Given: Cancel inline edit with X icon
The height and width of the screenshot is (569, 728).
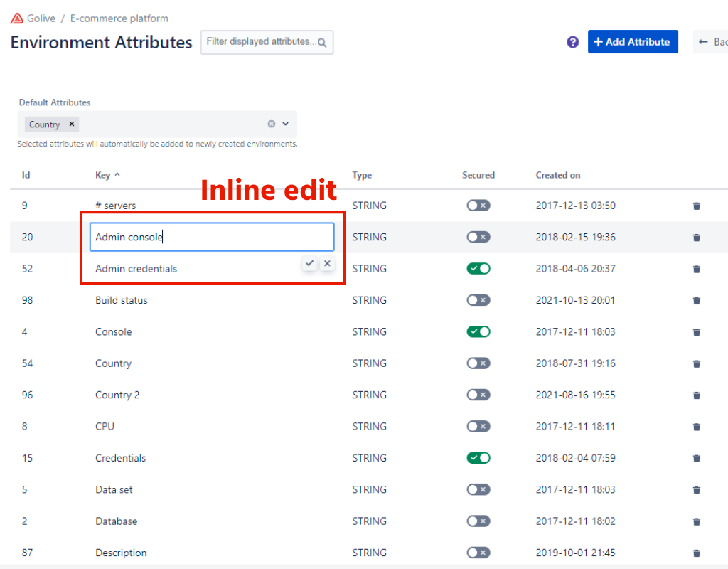Looking at the screenshot, I should pos(327,264).
